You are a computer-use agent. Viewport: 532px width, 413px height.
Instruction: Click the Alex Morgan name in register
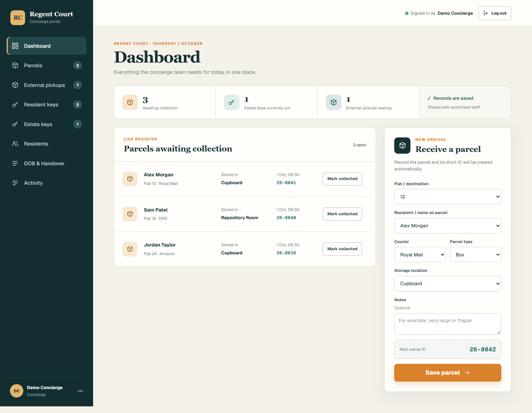159,175
